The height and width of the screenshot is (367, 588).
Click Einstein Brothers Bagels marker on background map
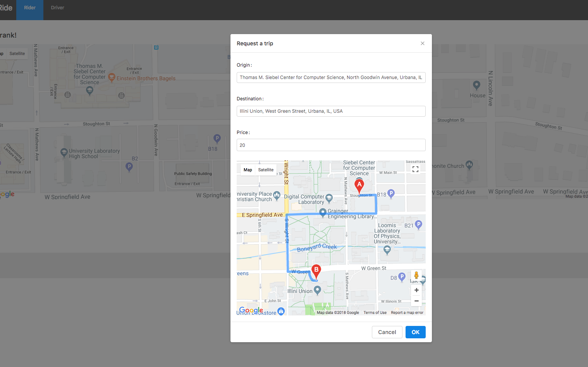coord(112,77)
